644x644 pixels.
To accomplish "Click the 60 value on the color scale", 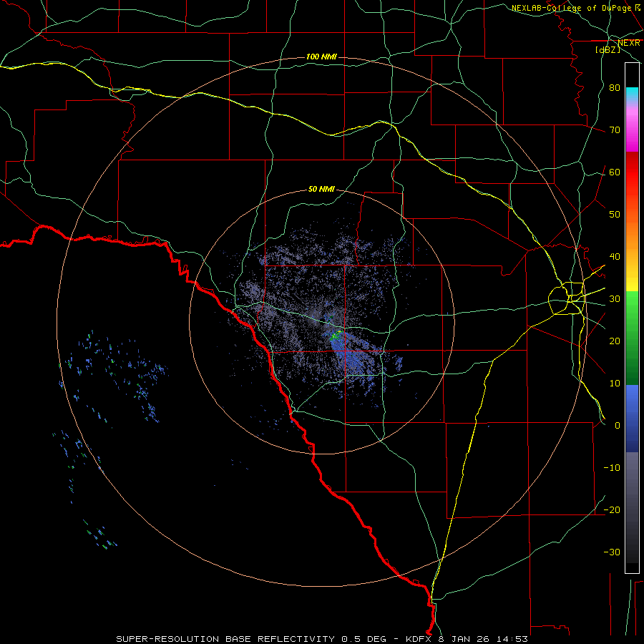I will point(615,172).
